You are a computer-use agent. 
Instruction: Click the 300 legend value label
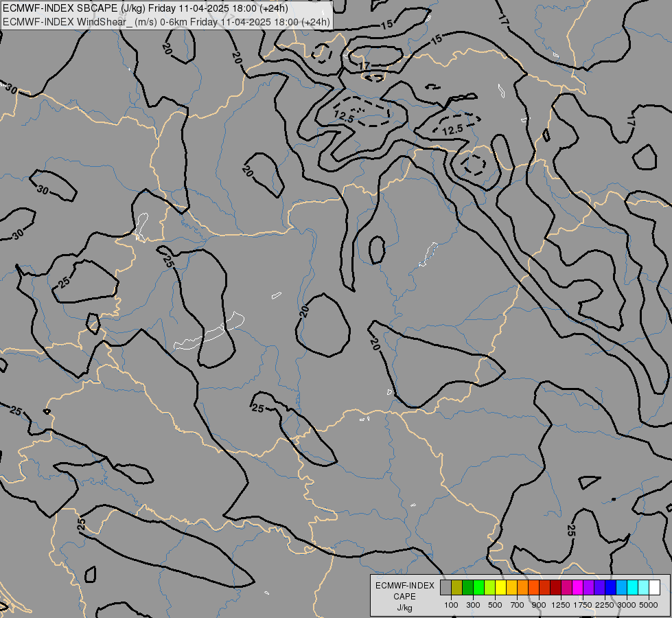tap(473, 605)
